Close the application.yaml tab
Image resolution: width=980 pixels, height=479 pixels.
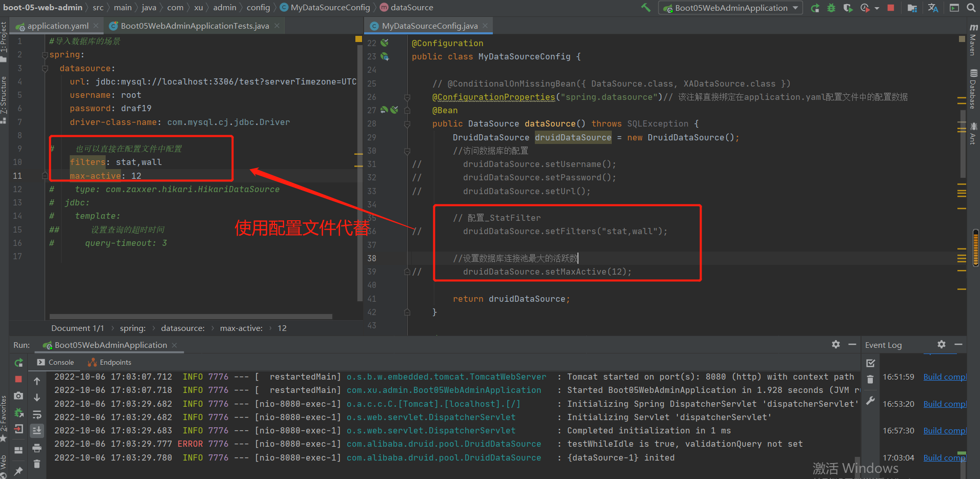coord(97,26)
